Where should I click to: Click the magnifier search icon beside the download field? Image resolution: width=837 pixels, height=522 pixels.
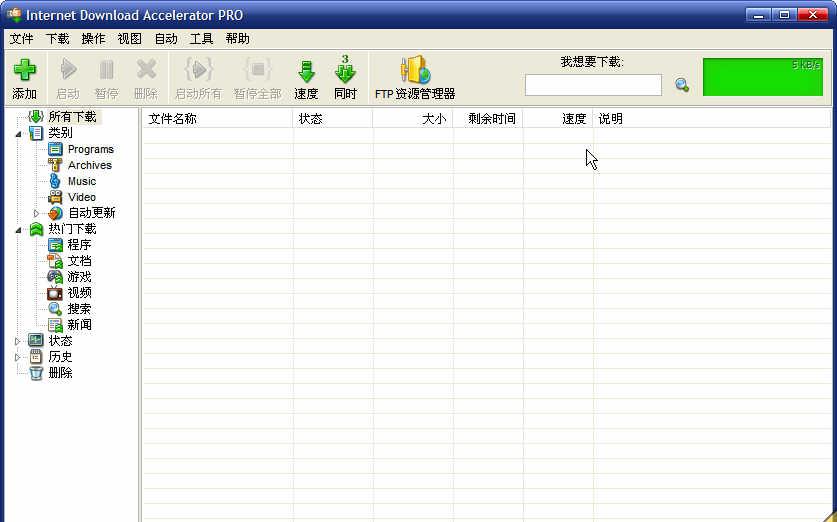(x=682, y=85)
